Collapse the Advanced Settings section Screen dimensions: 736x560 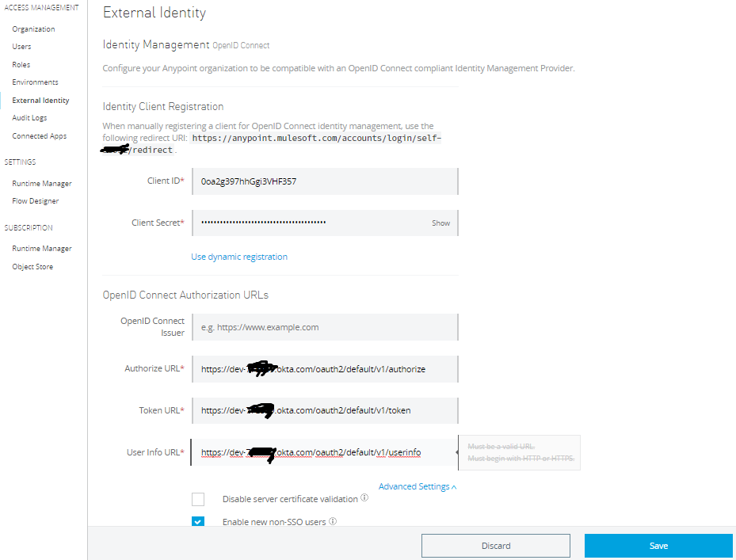click(x=418, y=486)
